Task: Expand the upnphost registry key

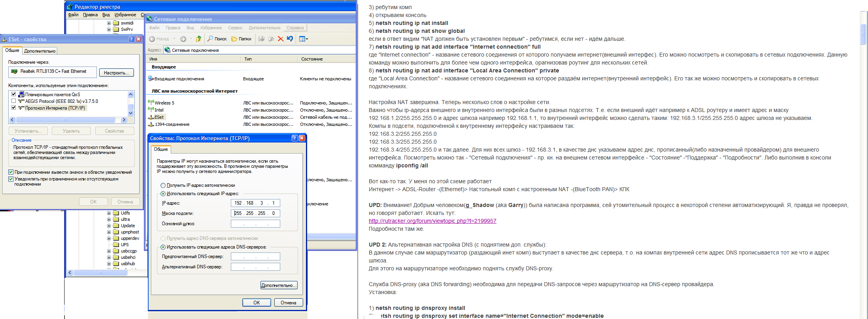Action: [109, 232]
